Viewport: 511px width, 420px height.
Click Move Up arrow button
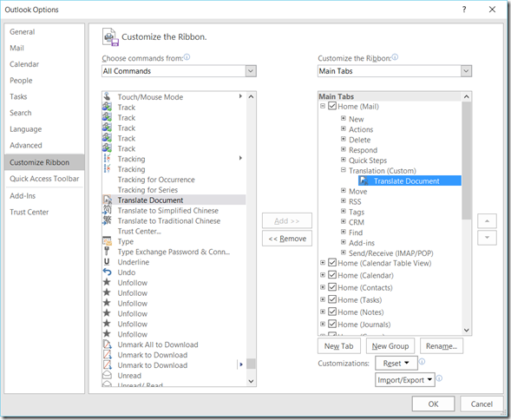pyautogui.click(x=487, y=221)
